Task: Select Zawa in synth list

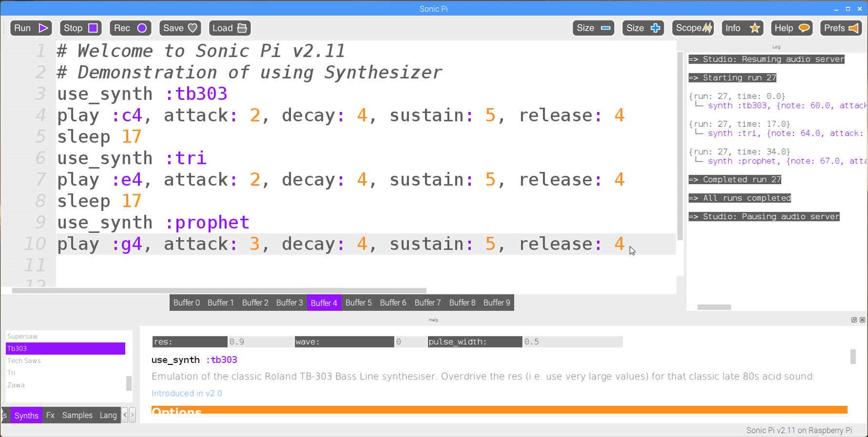Action: (x=65, y=385)
